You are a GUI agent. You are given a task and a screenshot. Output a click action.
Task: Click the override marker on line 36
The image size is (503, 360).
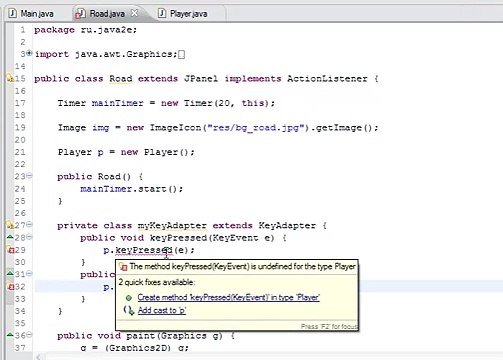click(x=10, y=334)
